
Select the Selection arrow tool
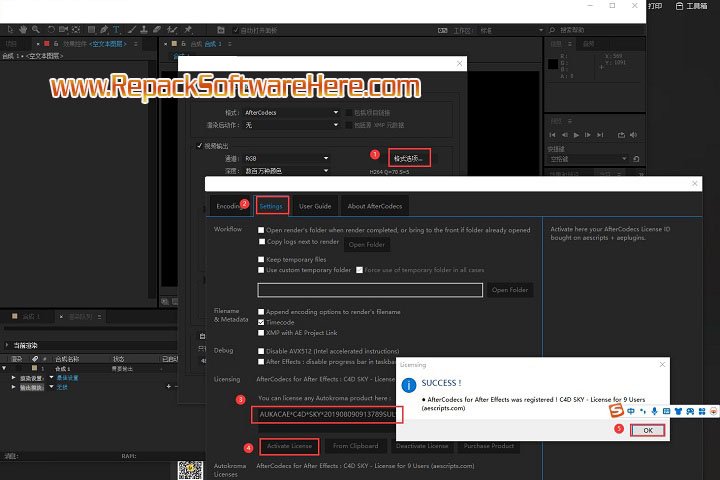[x=10, y=30]
